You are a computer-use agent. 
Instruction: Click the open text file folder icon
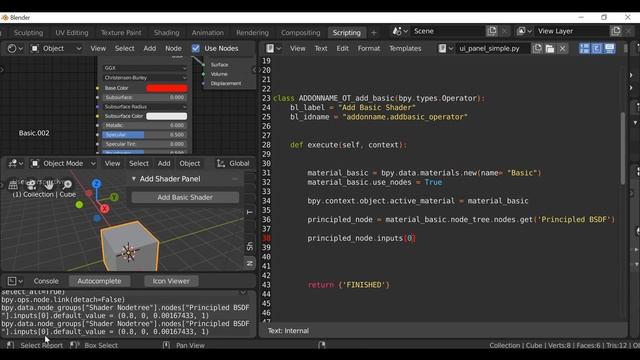[550, 48]
